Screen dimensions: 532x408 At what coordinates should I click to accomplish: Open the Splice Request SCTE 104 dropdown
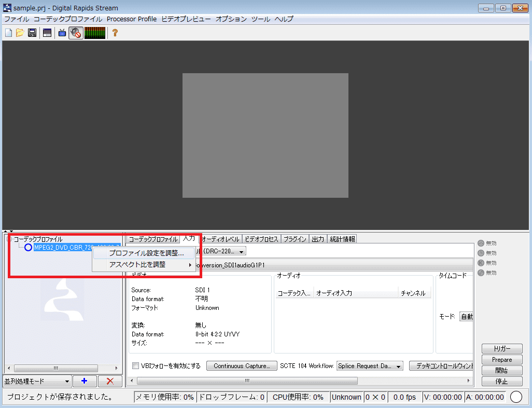click(370, 366)
